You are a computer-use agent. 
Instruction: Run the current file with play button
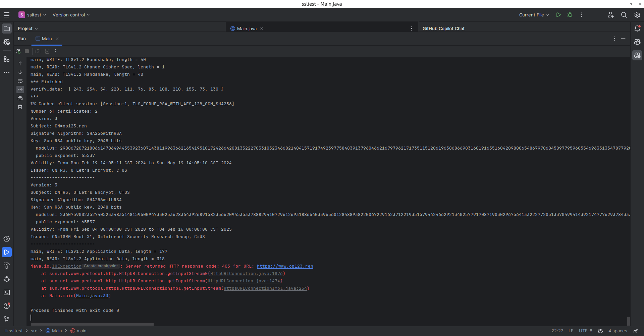click(558, 15)
